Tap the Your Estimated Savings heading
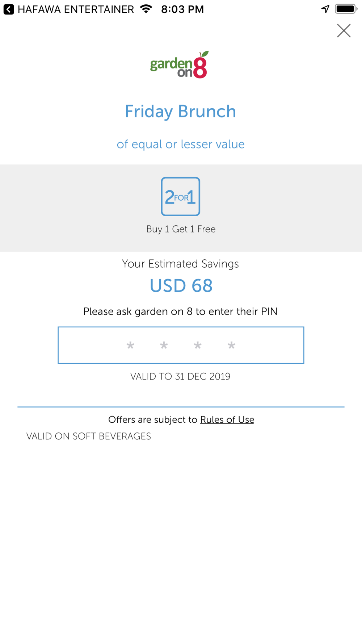362x644 pixels. click(x=180, y=264)
